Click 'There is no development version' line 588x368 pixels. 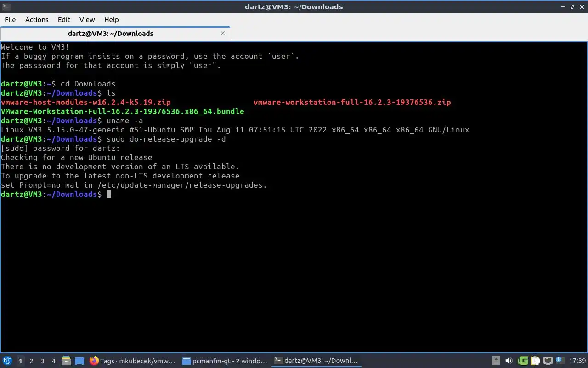[x=120, y=167]
